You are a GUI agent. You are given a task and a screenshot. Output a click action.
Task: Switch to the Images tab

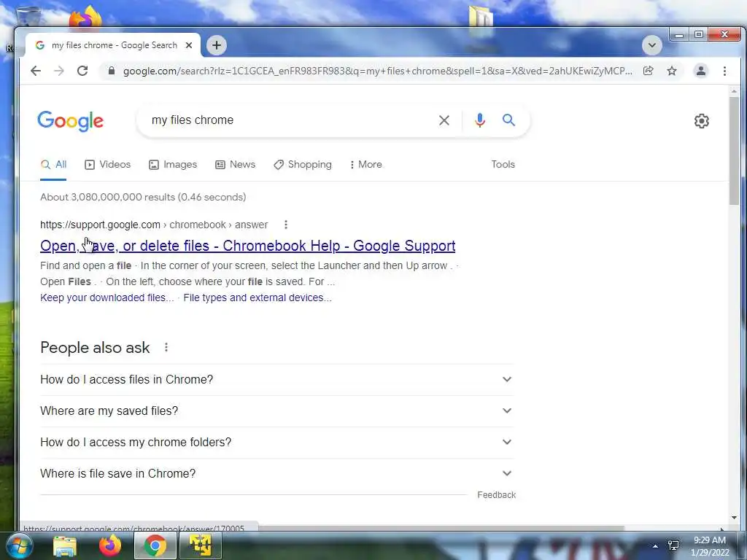(x=173, y=165)
